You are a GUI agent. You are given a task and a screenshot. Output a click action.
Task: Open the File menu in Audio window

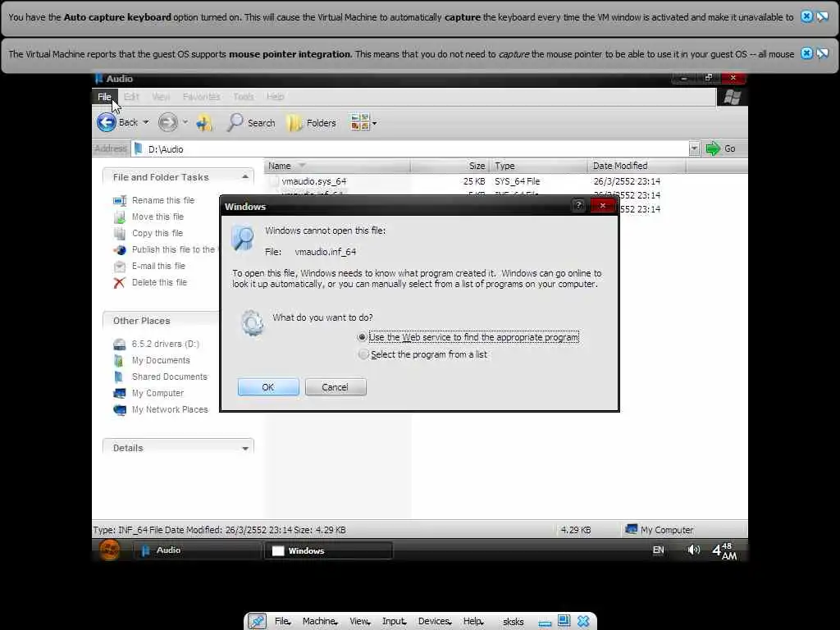[104, 97]
